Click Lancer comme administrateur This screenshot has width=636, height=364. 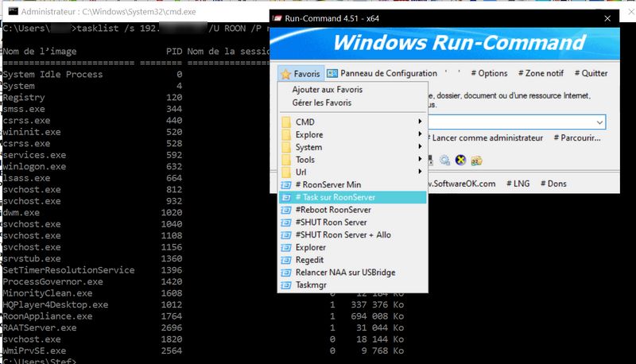[487, 138]
